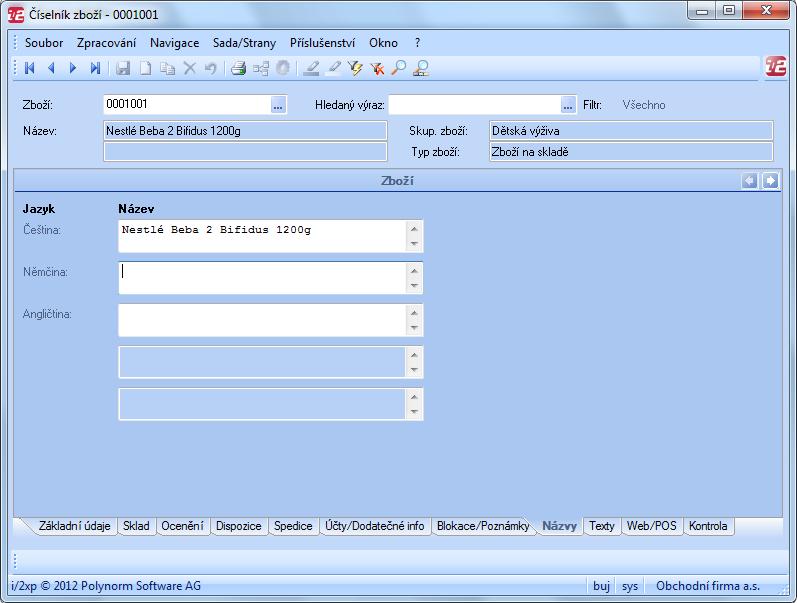Go to the next record

click(73, 68)
